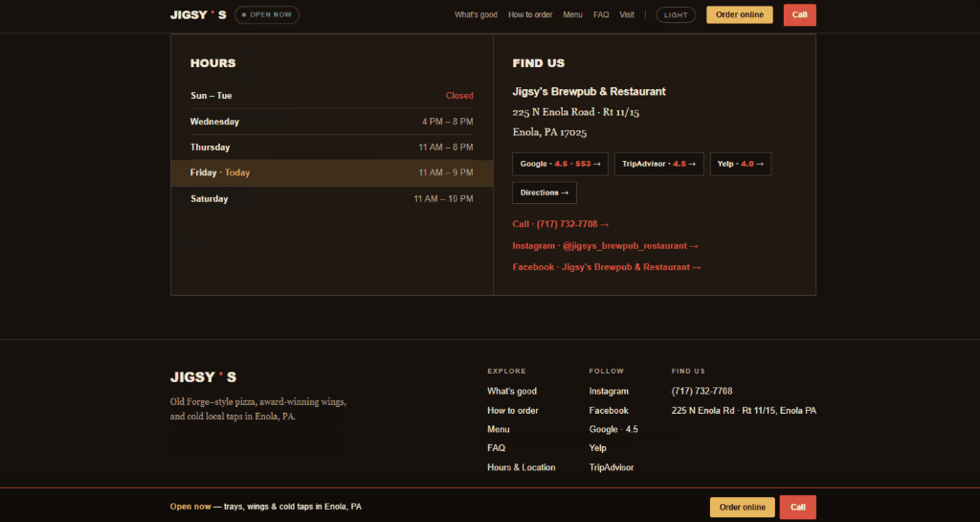Open footer Google · 4.5 link
This screenshot has width=980, height=522.
click(613, 429)
